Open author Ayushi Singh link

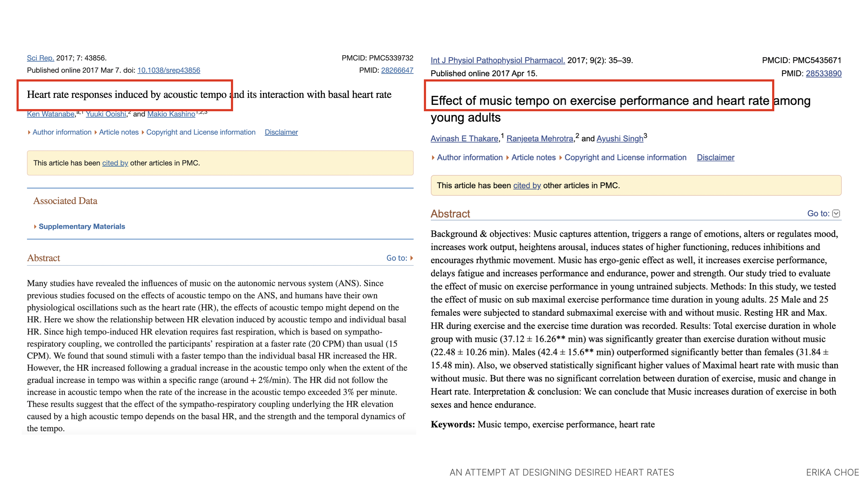(x=620, y=139)
